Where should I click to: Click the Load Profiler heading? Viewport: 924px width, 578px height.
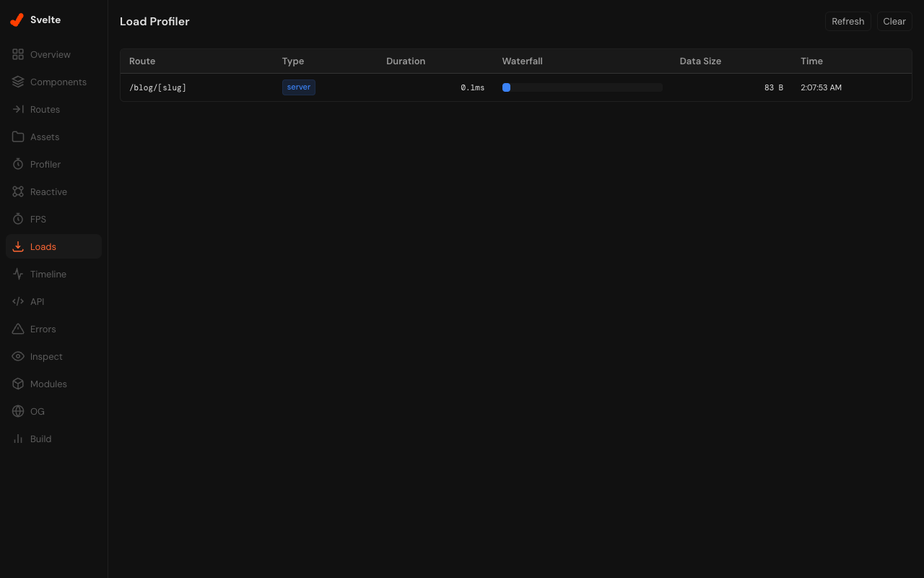point(154,22)
